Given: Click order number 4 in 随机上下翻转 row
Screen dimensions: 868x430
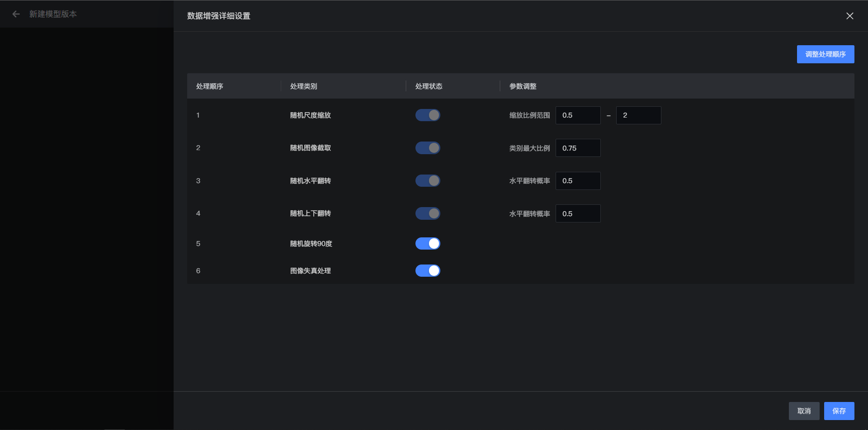Looking at the screenshot, I should 198,213.
